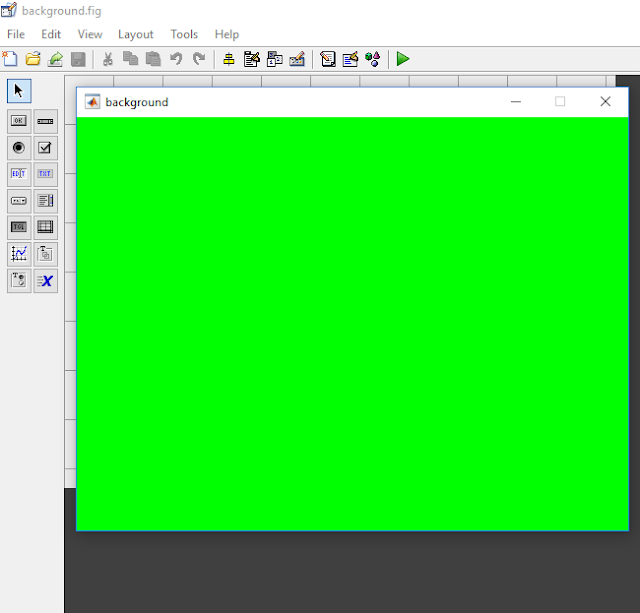The width and height of the screenshot is (640, 613).
Task: Minimize the background figure window
Action: tap(516, 102)
